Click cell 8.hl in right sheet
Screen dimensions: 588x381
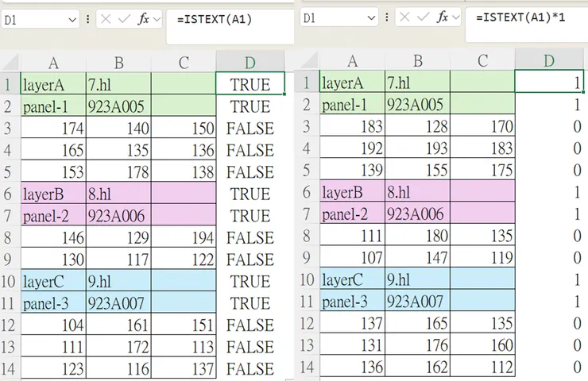[417, 192]
